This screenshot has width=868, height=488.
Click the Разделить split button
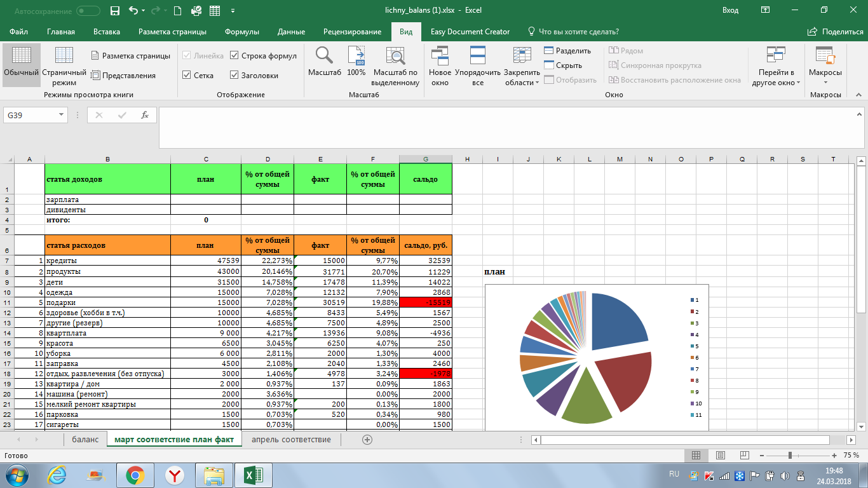(x=567, y=51)
